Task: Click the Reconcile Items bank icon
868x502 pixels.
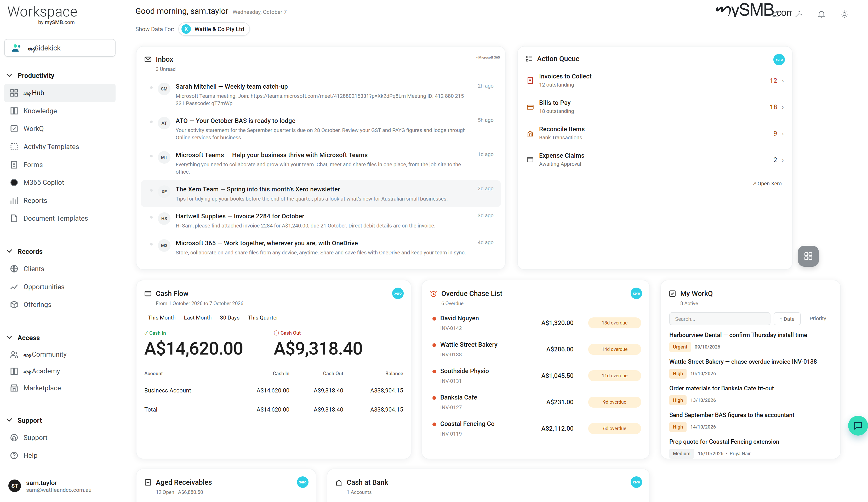Action: (530, 134)
